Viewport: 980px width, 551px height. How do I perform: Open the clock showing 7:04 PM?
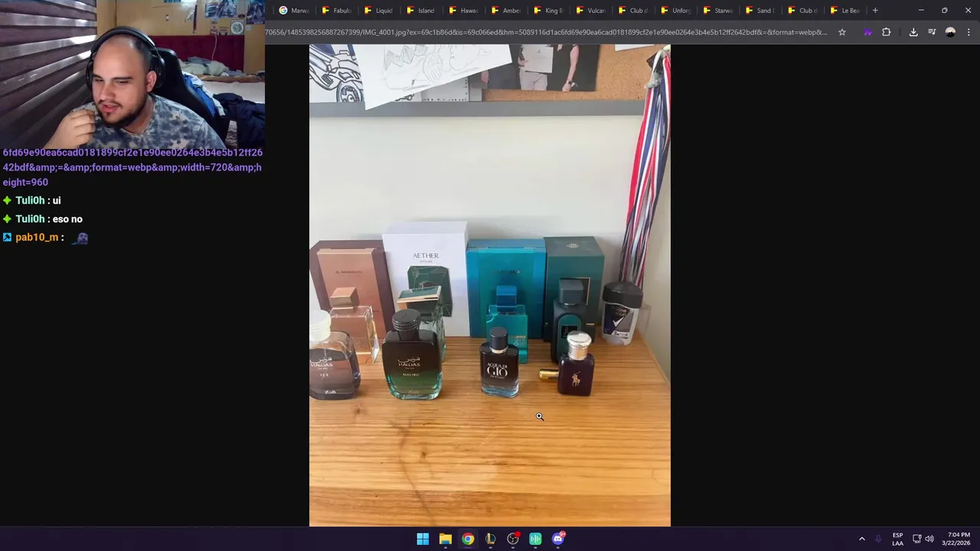pyautogui.click(x=956, y=539)
